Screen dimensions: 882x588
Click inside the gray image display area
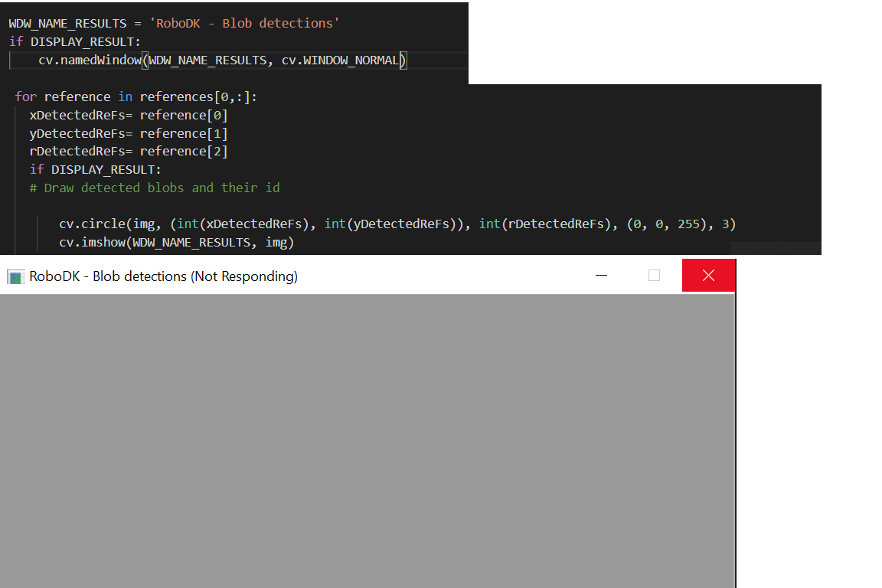(x=367, y=440)
